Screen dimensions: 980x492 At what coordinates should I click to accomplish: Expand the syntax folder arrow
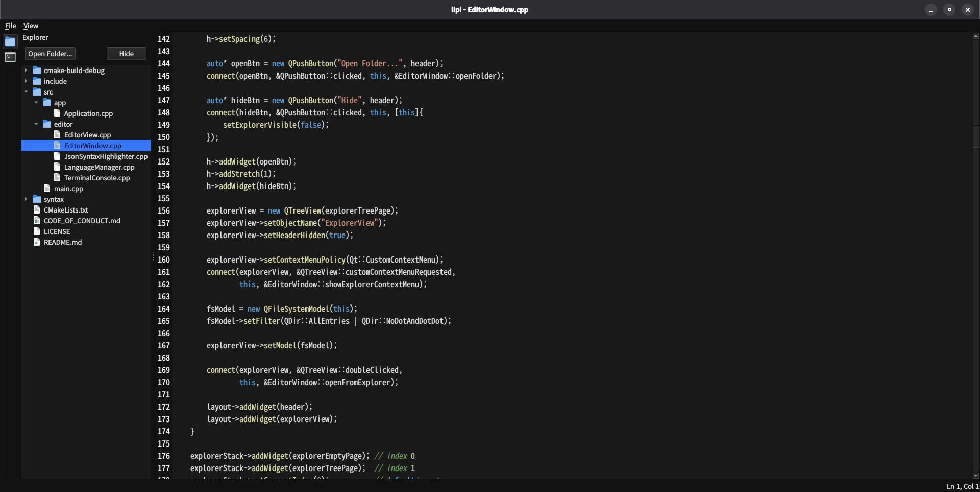pos(26,199)
